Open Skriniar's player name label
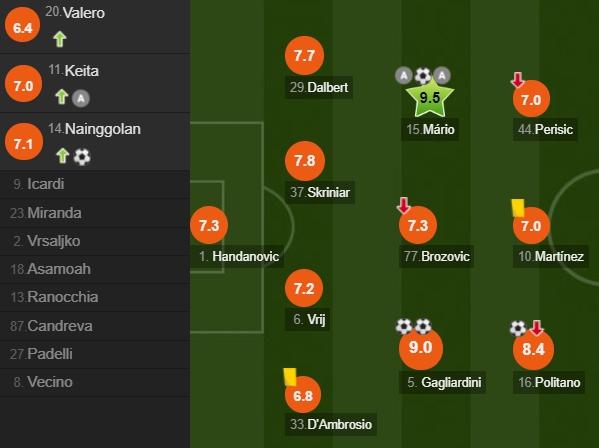Viewport: 599px width, 448px height. [x=320, y=192]
